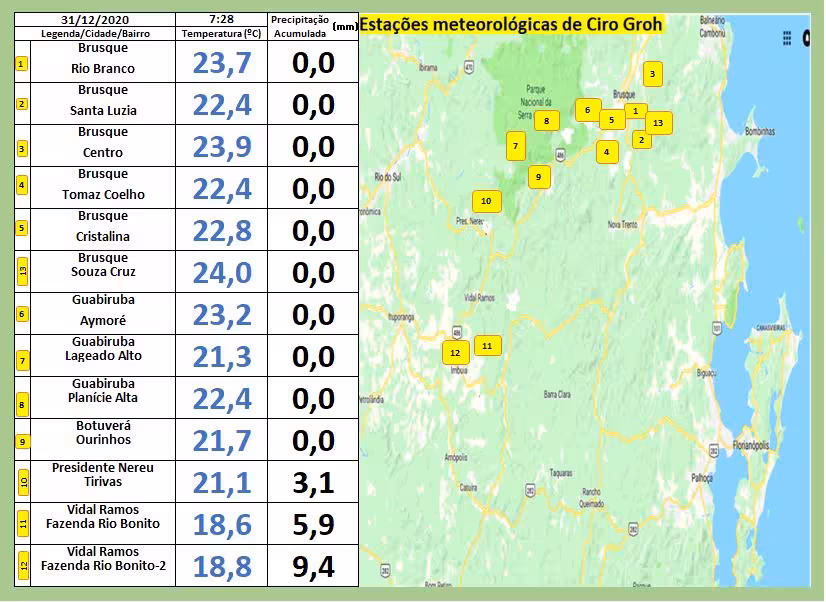This screenshot has height=602, width=826.
Task: Select station marker 3 on the map
Action: (x=652, y=73)
